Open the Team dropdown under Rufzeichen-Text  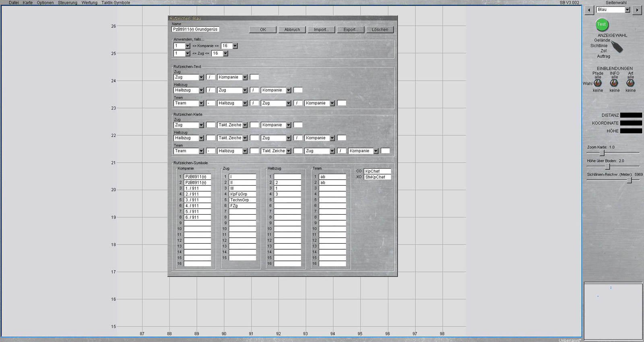201,104
